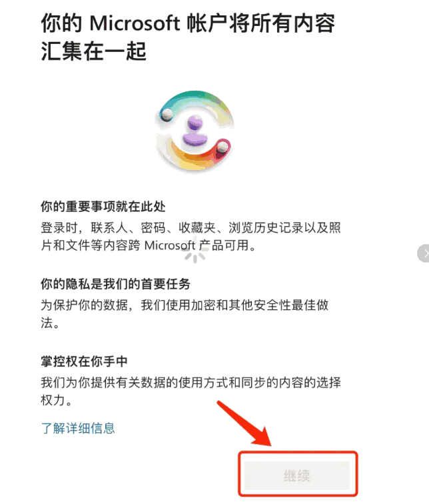The height and width of the screenshot is (504, 429).
Task: Click the white sphere on the teal arc
Action: pos(167,114)
